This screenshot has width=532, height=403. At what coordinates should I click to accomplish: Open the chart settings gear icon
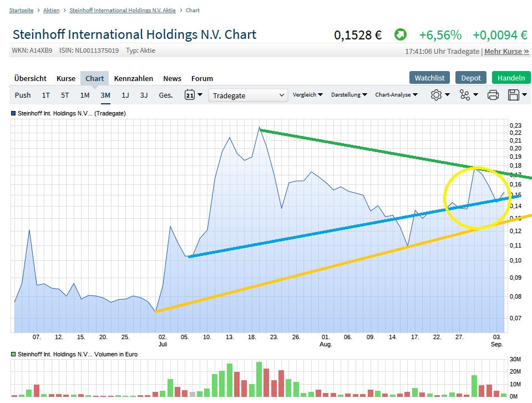pyautogui.click(x=436, y=95)
